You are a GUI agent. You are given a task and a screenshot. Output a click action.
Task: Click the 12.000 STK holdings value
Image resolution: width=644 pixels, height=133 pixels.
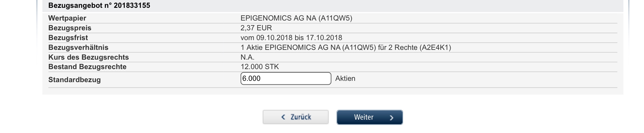pos(260,67)
